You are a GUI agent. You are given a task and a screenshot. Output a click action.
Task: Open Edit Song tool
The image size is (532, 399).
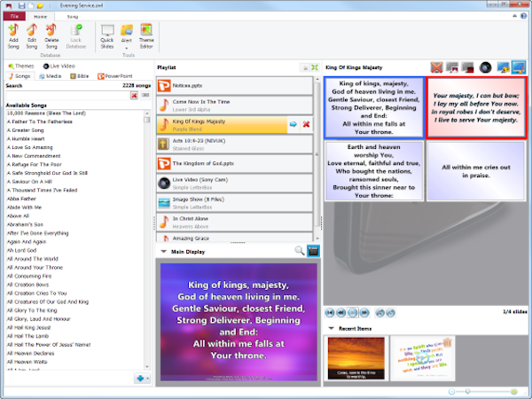click(x=32, y=36)
